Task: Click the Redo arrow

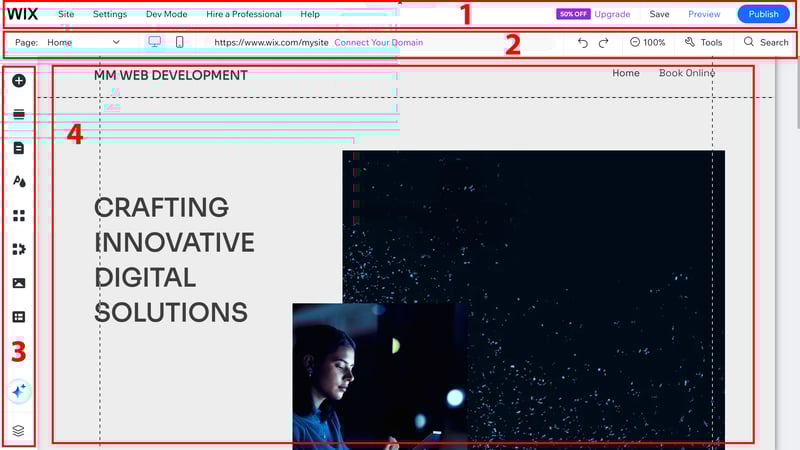Action: pyautogui.click(x=604, y=43)
